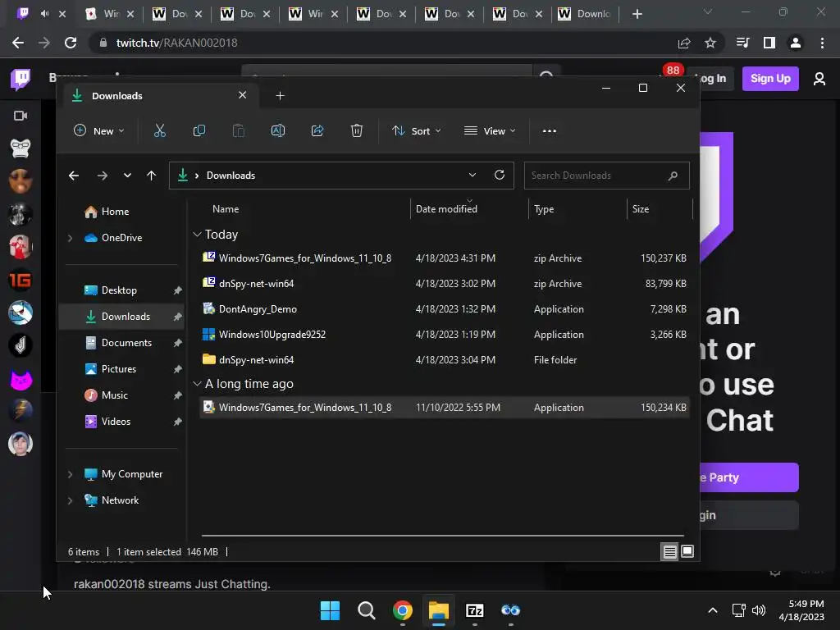This screenshot has height=630, width=840.
Task: Select the dnSpy-net-win64 zip archive
Action: [444, 283]
